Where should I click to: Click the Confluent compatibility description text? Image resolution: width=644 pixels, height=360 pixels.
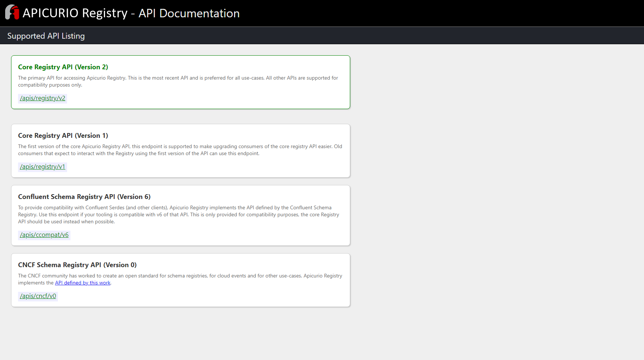[x=178, y=214]
